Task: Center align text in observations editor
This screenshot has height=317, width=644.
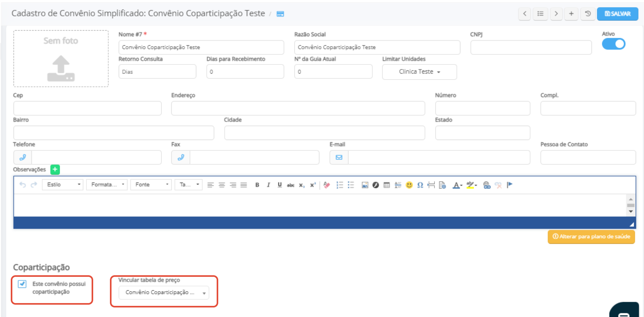Action: point(222,185)
